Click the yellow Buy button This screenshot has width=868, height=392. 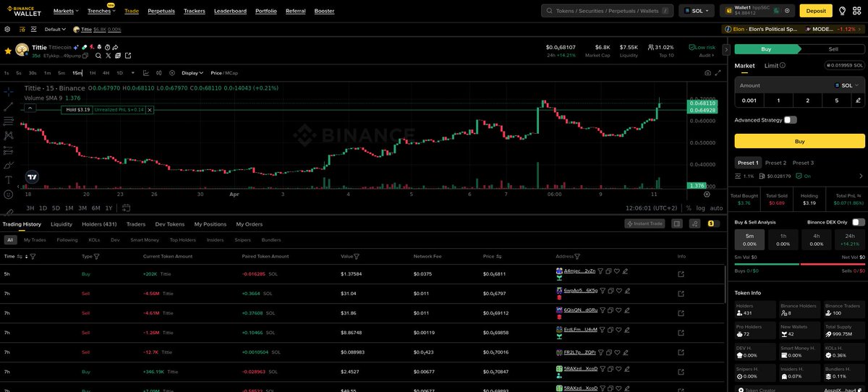(800, 141)
